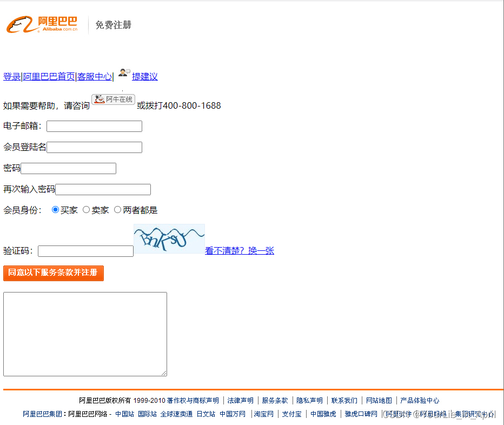504x425 pixels.
Task: Click the 免费注册 heading text
Action: point(114,25)
